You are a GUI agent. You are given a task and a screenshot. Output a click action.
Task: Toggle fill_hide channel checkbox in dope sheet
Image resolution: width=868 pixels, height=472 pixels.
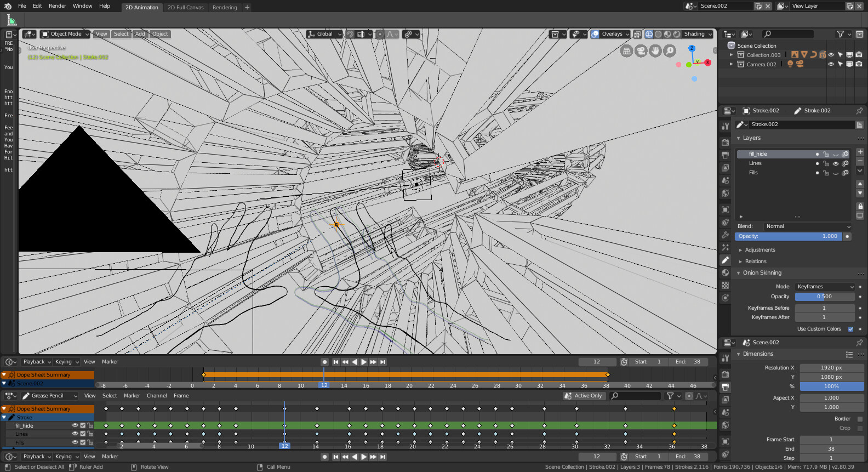click(x=83, y=425)
